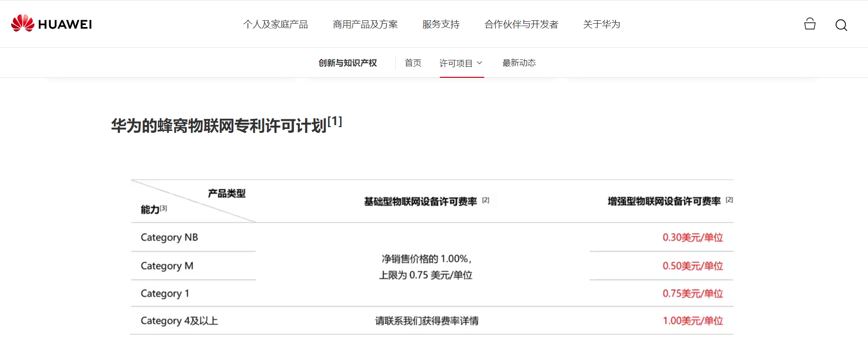Open the 服务支持 menu
This screenshot has height=359, width=868.
click(x=441, y=24)
